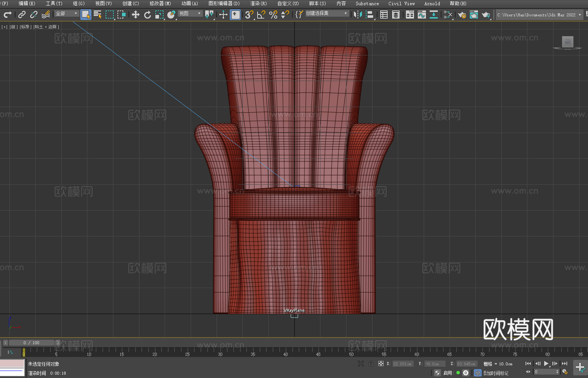
Task: Click the ViewCube front face
Action: [x=568, y=42]
